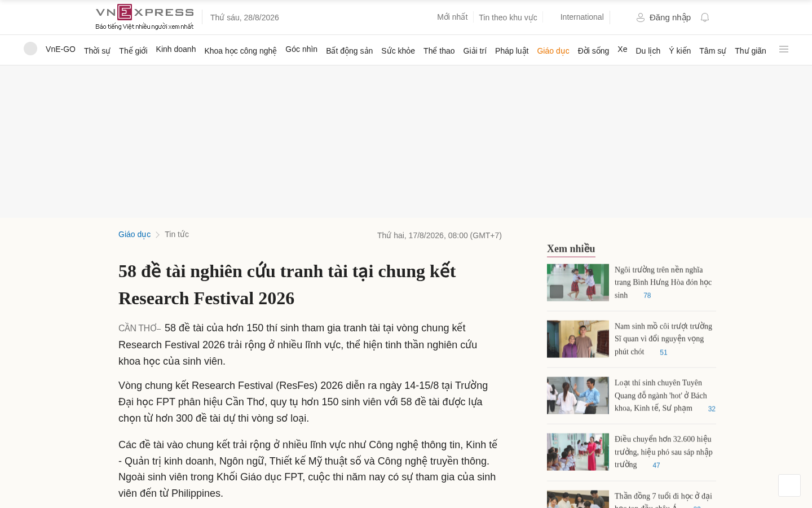The height and width of the screenshot is (508, 812).
Task: Click Đăng nhập to sign in
Action: click(x=664, y=17)
